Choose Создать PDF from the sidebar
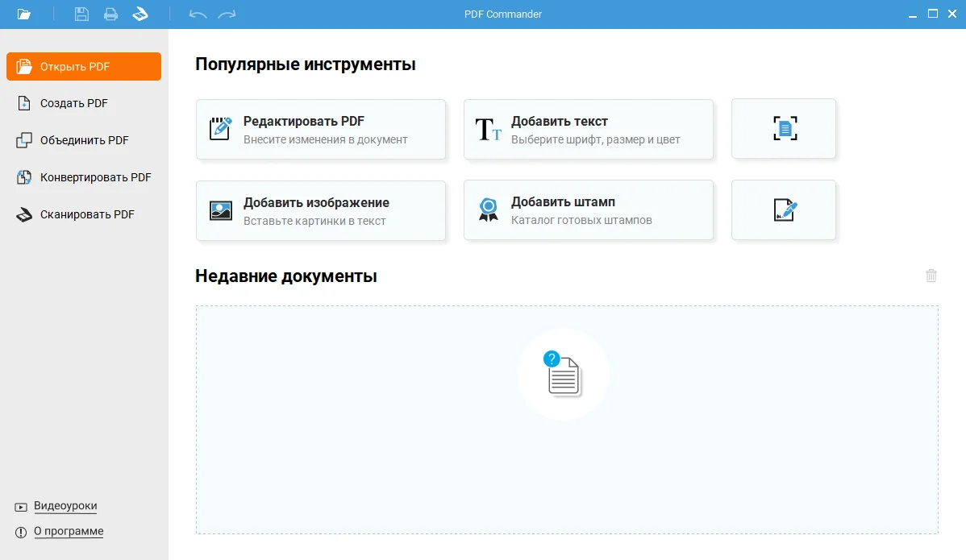The height and width of the screenshot is (560, 966). pyautogui.click(x=73, y=103)
